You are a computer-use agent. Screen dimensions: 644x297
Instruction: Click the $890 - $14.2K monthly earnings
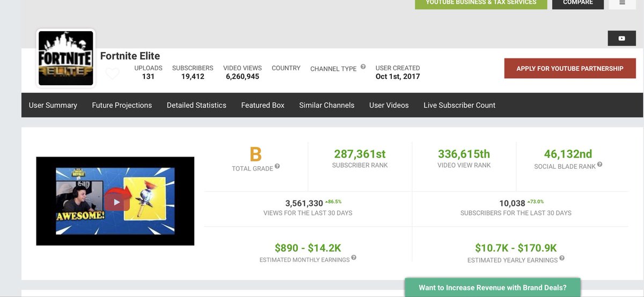[308, 248]
